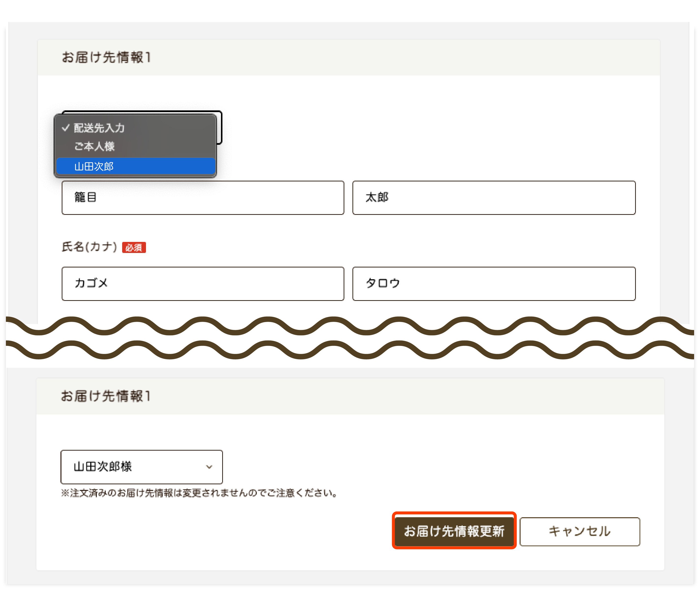Click the family name field containing 籠目
The width and height of the screenshot is (700, 590).
(x=203, y=198)
